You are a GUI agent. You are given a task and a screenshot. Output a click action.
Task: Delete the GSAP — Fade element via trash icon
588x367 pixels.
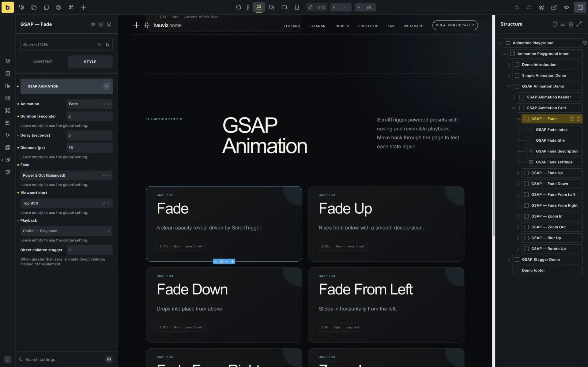pos(578,119)
